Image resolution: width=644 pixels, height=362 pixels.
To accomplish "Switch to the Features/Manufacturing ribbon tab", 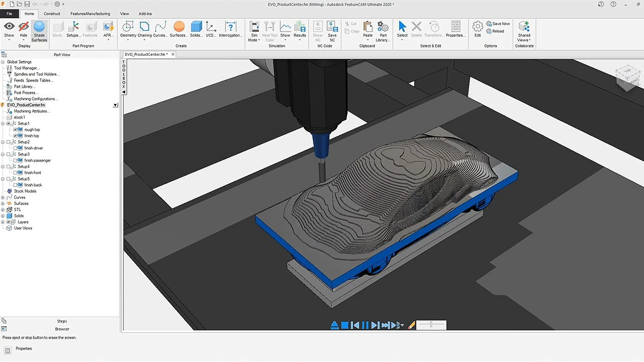I will click(90, 13).
